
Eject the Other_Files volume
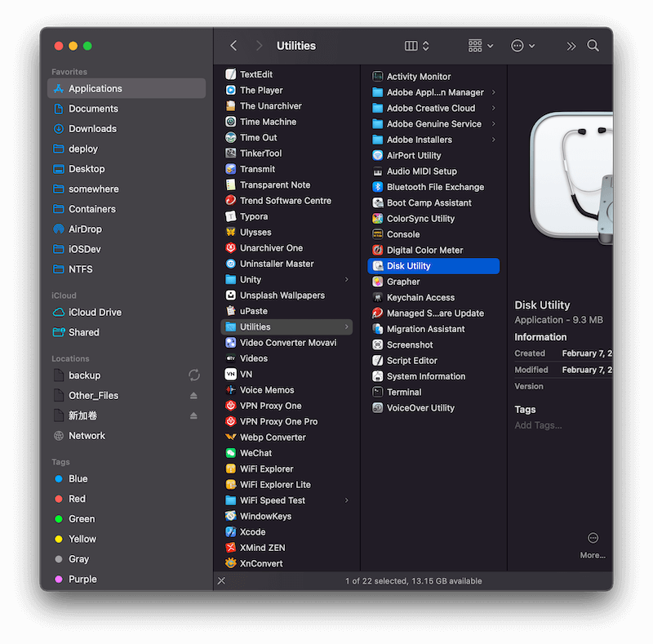point(193,395)
